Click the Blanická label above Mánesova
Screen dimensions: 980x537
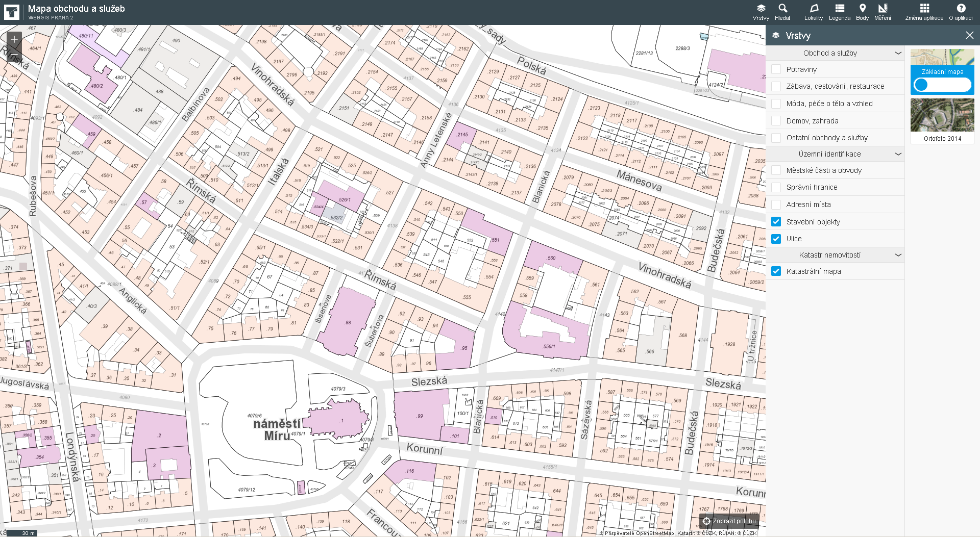pos(541,187)
